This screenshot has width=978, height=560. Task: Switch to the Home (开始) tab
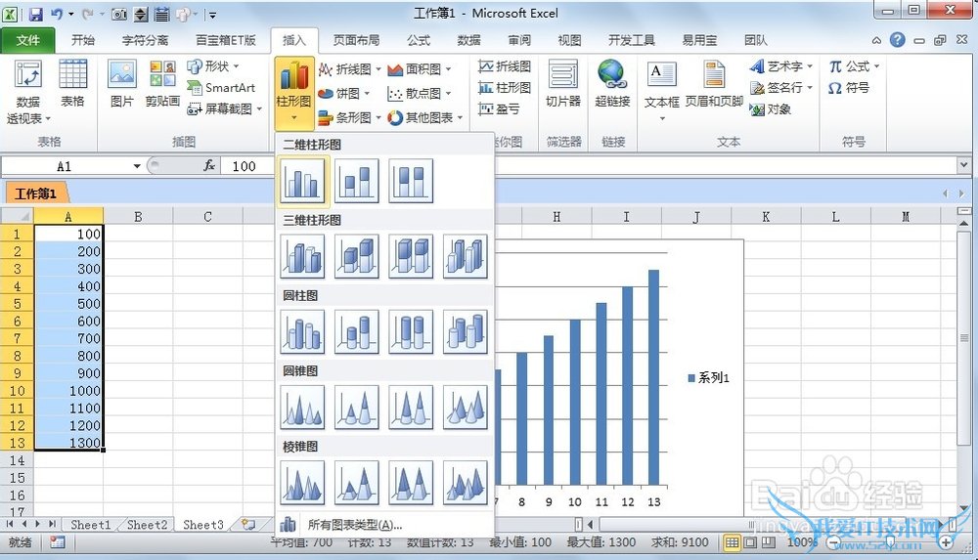coord(82,40)
